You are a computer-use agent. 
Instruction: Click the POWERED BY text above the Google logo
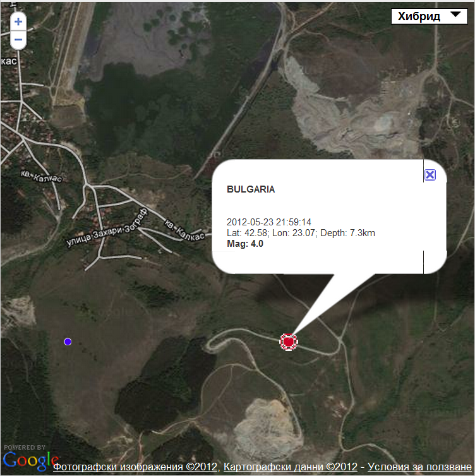click(25, 448)
